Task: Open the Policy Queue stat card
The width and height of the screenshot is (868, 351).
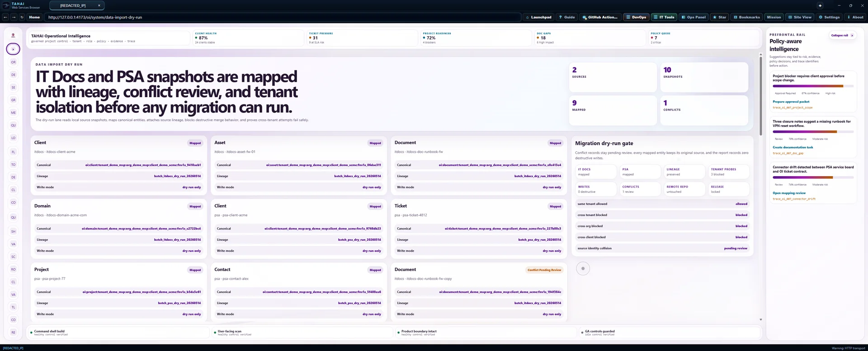Action: tap(703, 38)
